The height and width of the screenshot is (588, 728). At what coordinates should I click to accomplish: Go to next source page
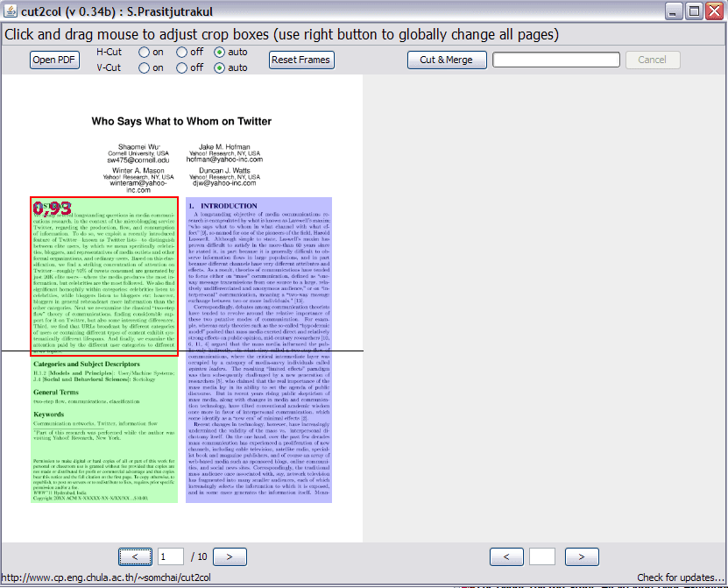(230, 556)
